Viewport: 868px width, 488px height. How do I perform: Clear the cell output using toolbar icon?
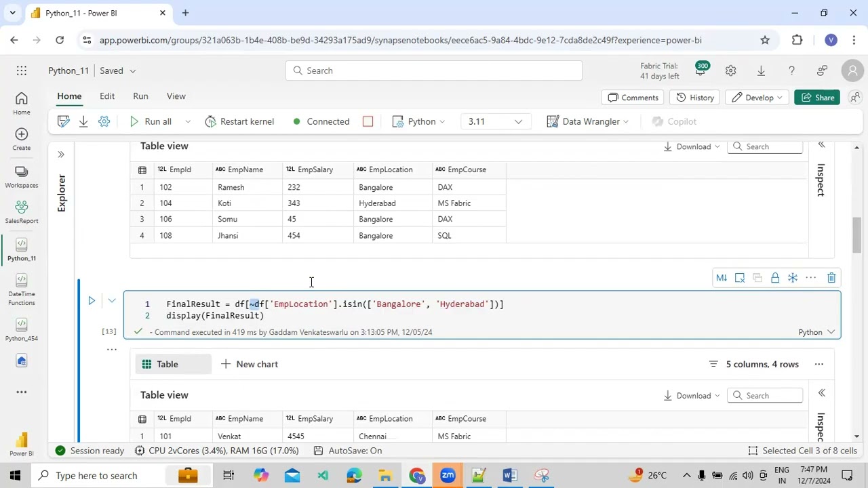pyautogui.click(x=740, y=278)
